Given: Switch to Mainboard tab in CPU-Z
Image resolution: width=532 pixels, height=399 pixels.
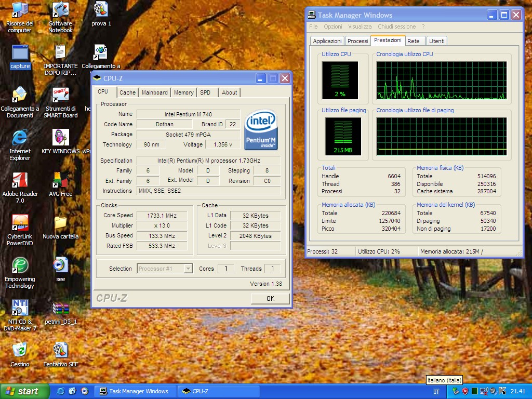Looking at the screenshot, I should tap(155, 92).
